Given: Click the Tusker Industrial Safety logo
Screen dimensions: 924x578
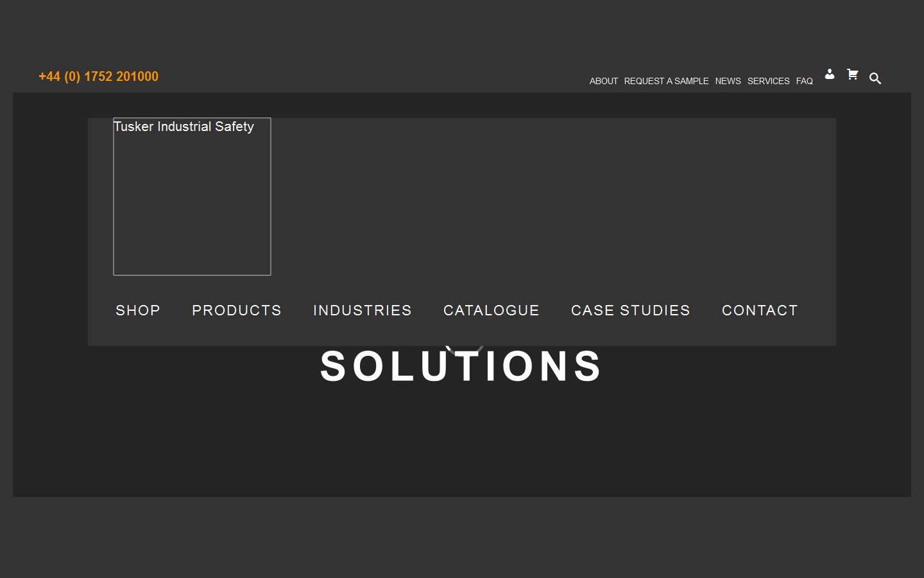Looking at the screenshot, I should [192, 197].
